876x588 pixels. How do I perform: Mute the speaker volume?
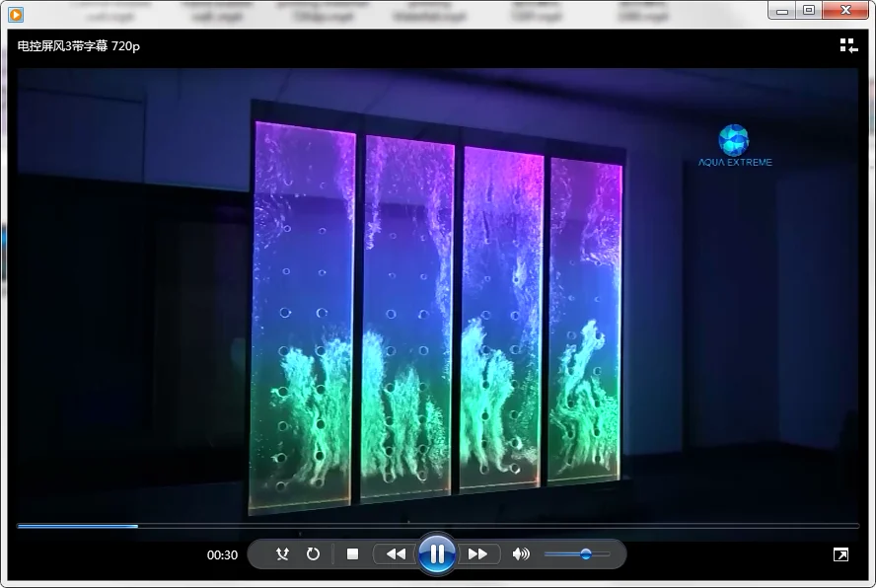[521, 554]
